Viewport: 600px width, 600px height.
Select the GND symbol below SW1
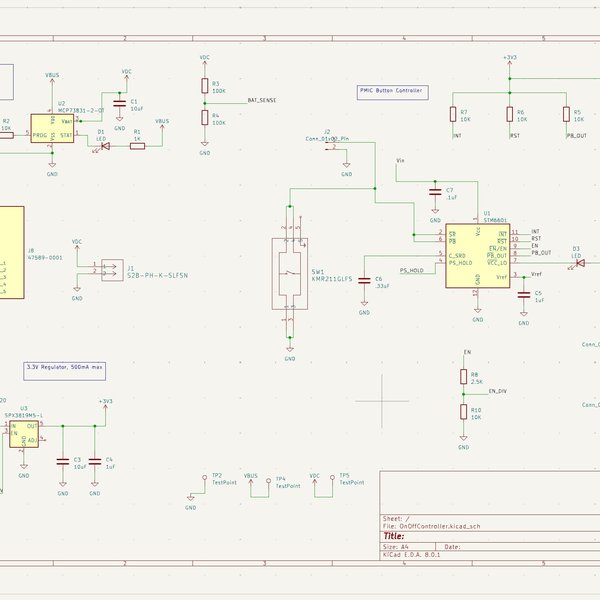point(290,354)
